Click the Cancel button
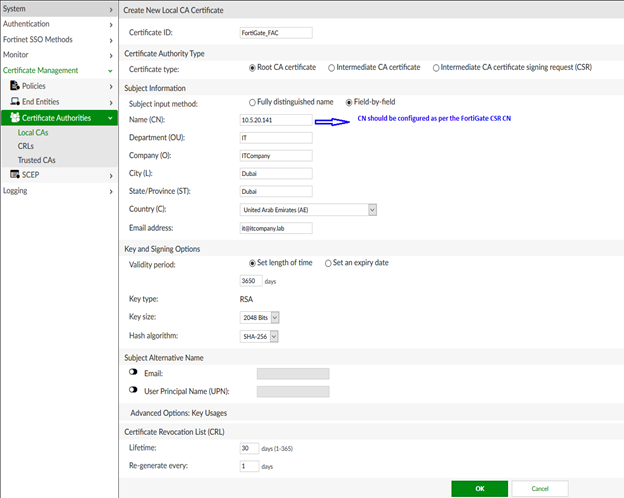The image size is (624, 498). coord(539,488)
